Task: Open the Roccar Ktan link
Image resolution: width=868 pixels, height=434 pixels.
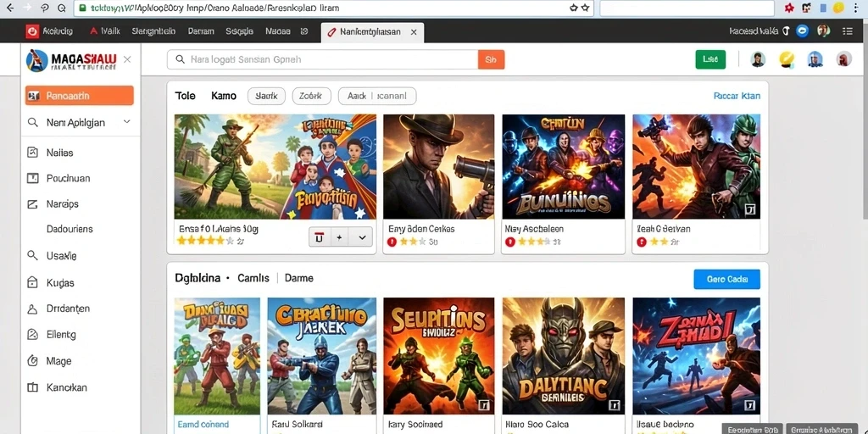Action: [737, 96]
